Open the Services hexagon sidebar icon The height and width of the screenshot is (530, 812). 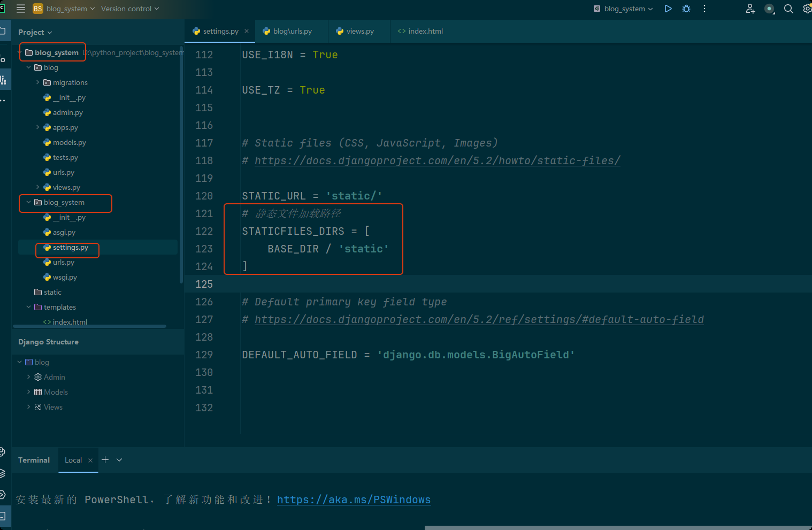(3, 495)
